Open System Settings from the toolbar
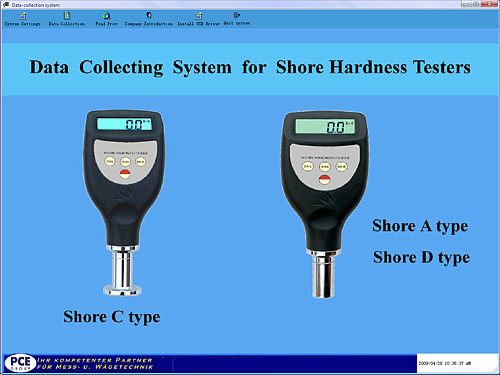500x375 pixels. point(22,19)
